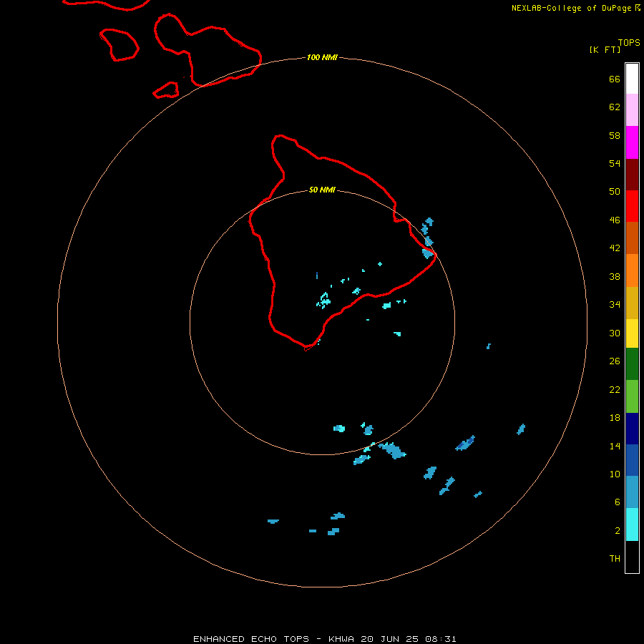Click the bright orange legend swatch beside 38
This screenshot has width=644, height=644.
[x=632, y=270]
